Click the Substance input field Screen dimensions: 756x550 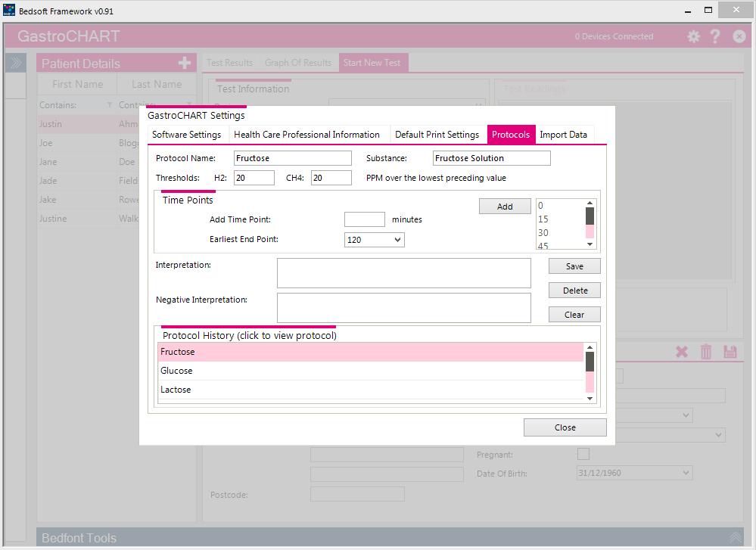[x=491, y=158]
